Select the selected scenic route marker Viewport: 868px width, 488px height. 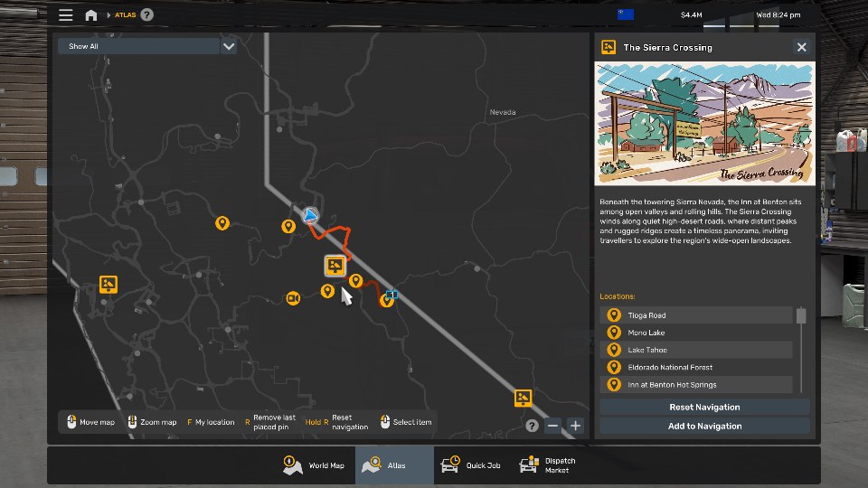[335, 266]
